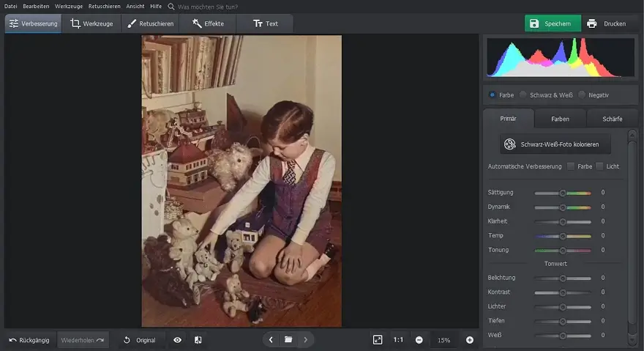Go to previous photo arrow
This screenshot has width=644, height=351.
pos(271,340)
